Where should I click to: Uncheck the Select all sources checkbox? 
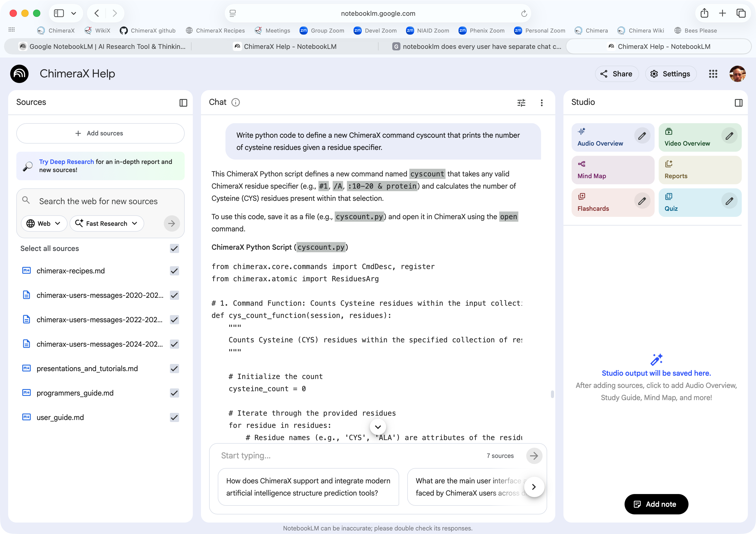point(174,248)
